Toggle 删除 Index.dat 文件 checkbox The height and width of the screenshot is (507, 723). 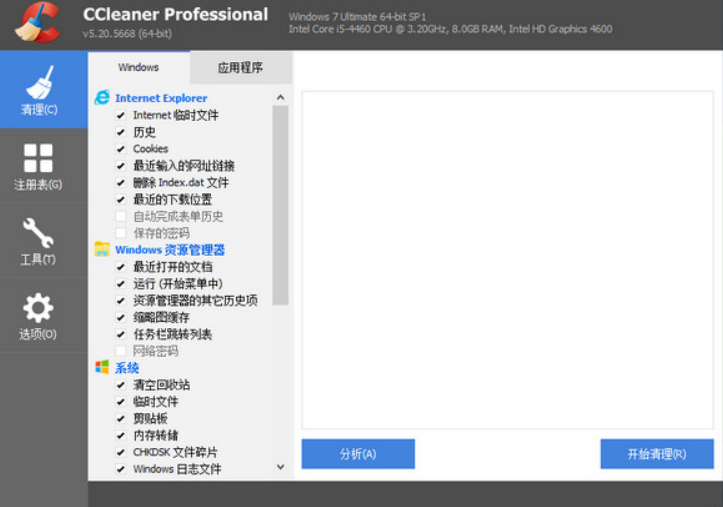point(121,183)
